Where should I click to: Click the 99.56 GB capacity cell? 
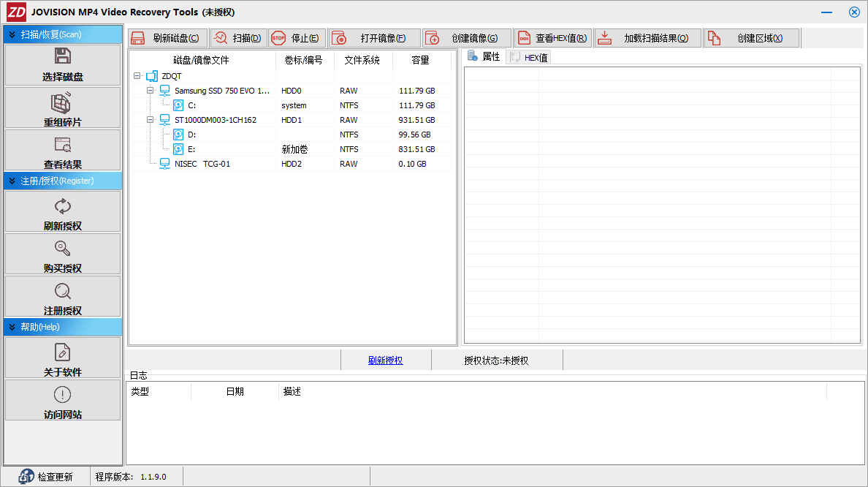pyautogui.click(x=414, y=135)
